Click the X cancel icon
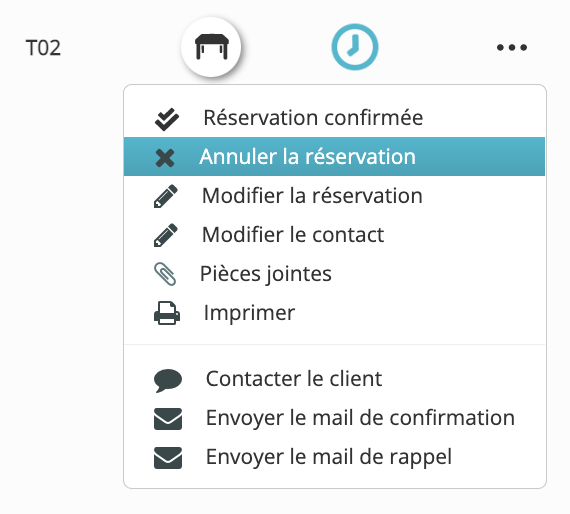 pos(165,158)
